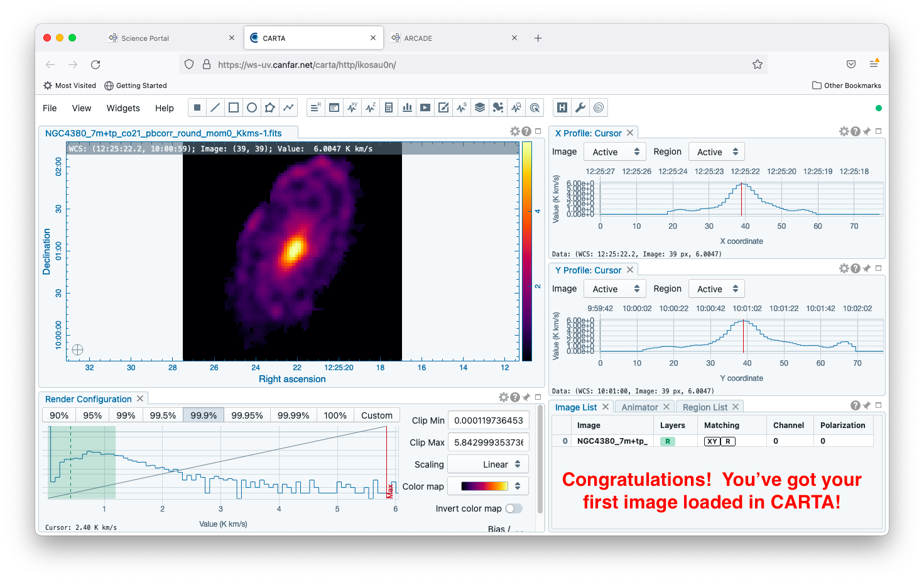
Task: Open the animator widget play icon
Action: pyautogui.click(x=425, y=107)
